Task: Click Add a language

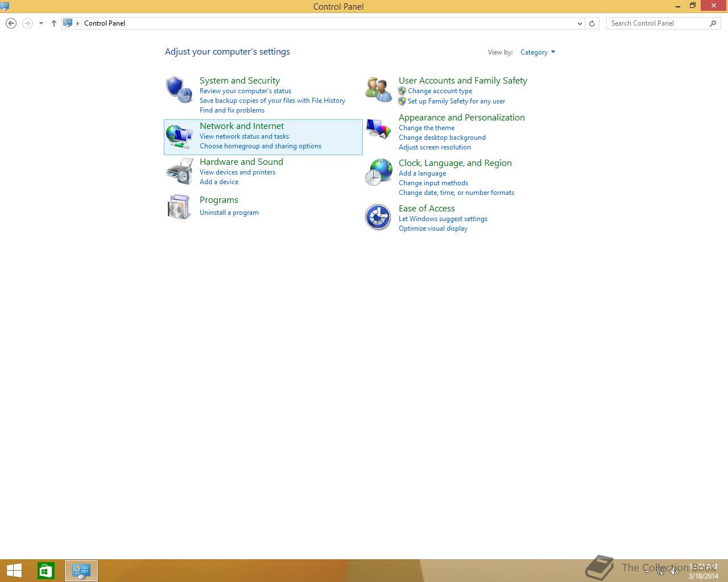Action: click(x=422, y=173)
